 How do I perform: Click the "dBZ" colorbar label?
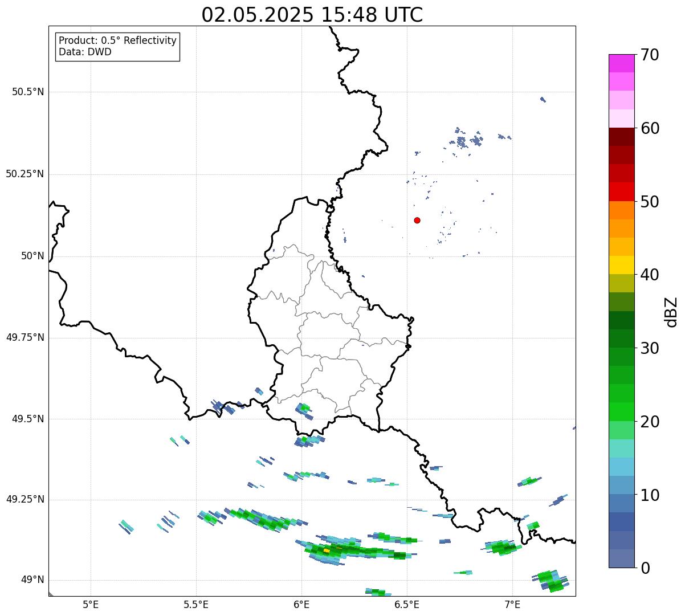(x=671, y=312)
